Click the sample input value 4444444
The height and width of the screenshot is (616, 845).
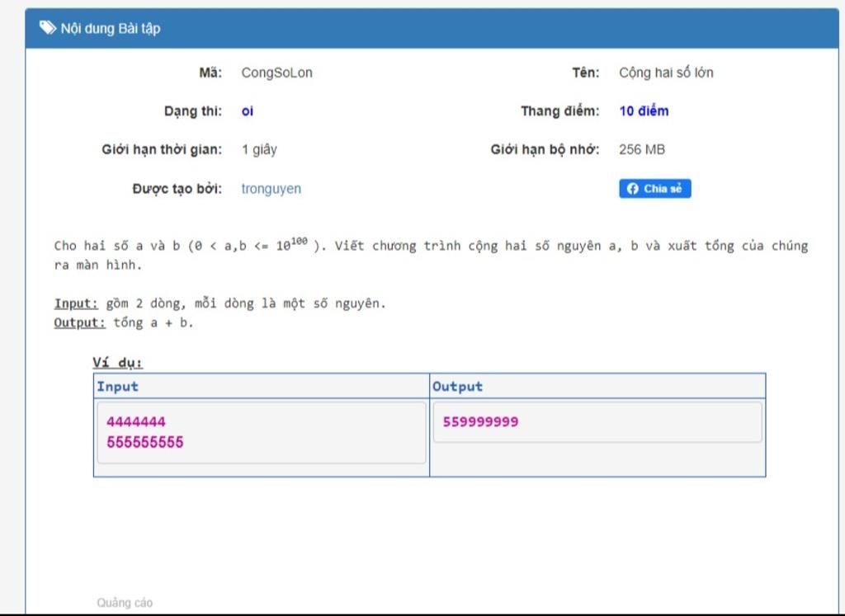(136, 421)
